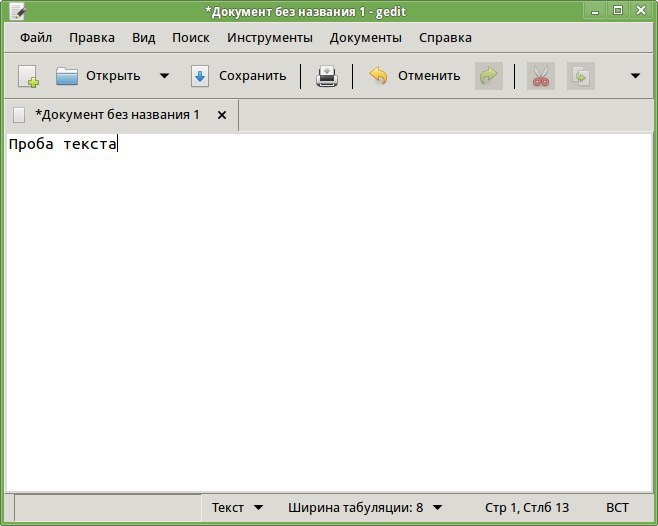Open the Ширина табуляции dropdown

click(x=365, y=508)
